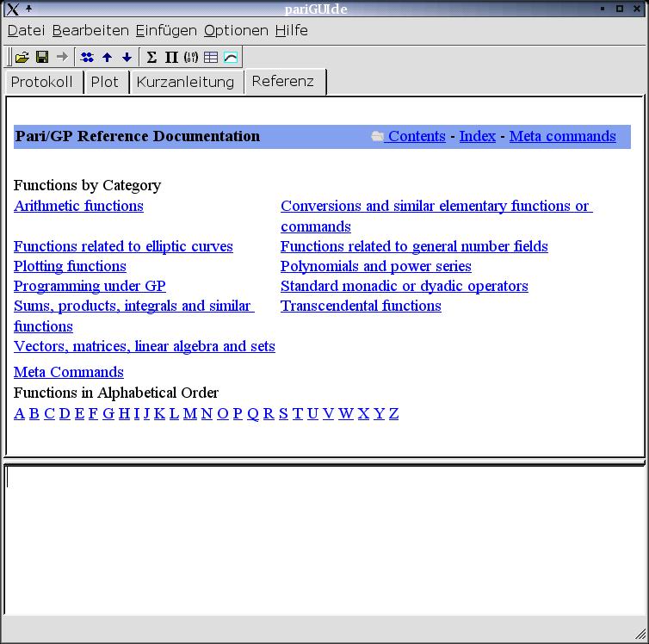Click the open file folder icon

22,58
